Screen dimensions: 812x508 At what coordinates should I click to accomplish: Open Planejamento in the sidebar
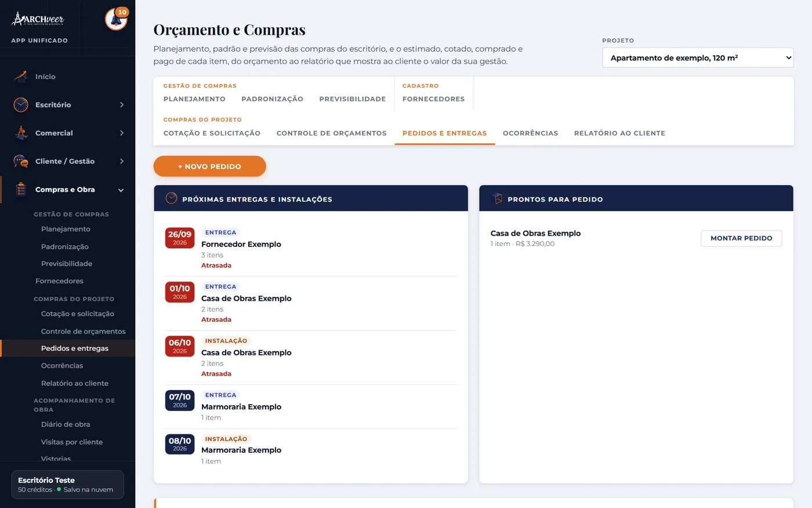(x=66, y=229)
